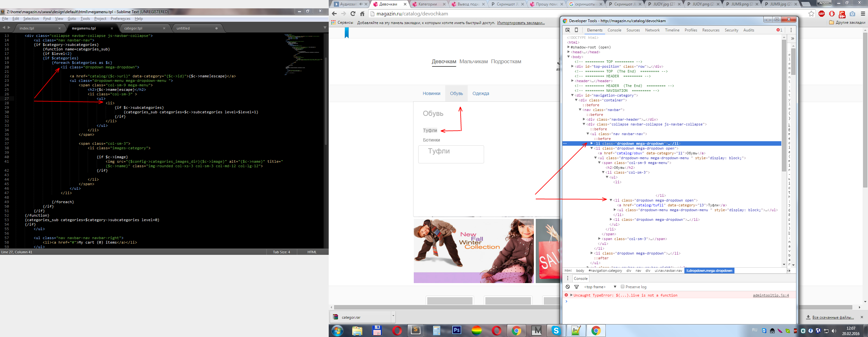Switch to the Sources tab in DevTools
Screen dimensions: 868x337
pyautogui.click(x=633, y=30)
